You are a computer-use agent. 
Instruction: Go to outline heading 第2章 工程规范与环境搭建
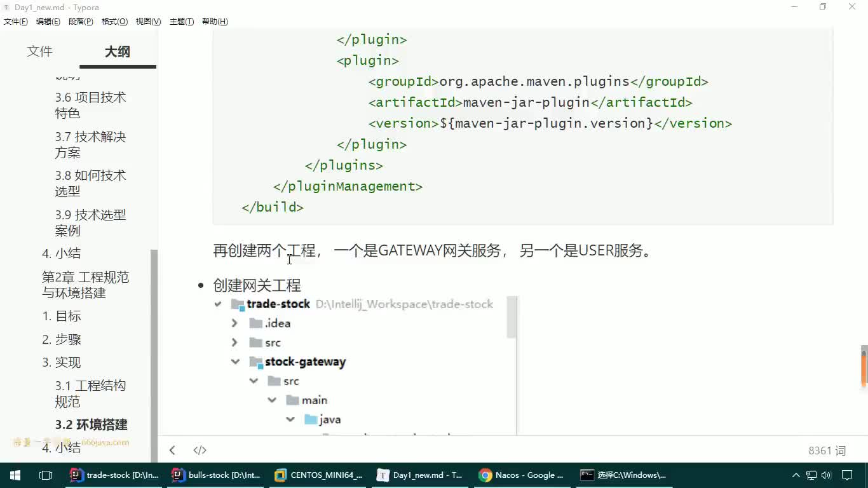[85, 285]
